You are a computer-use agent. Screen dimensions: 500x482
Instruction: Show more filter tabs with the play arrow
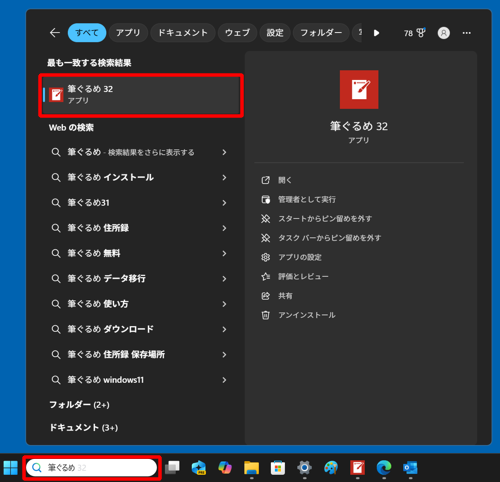[376, 33]
